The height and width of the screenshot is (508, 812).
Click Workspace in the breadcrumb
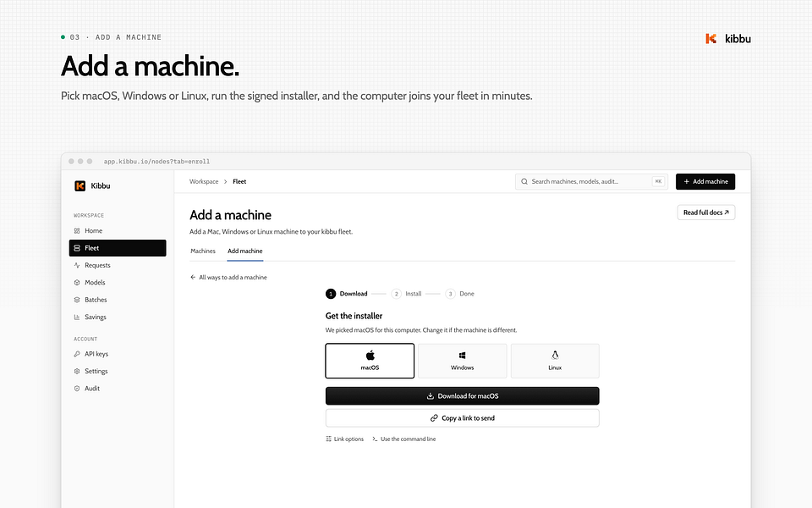[204, 181]
